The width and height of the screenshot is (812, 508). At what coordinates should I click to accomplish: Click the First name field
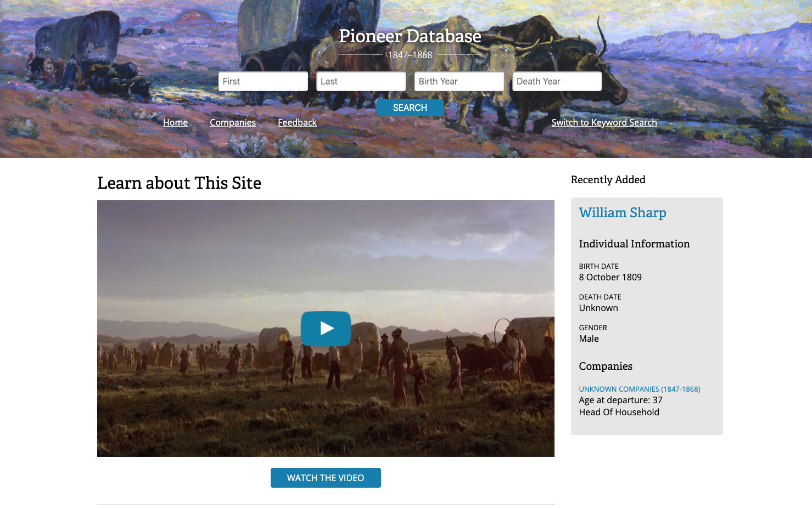[x=263, y=81]
